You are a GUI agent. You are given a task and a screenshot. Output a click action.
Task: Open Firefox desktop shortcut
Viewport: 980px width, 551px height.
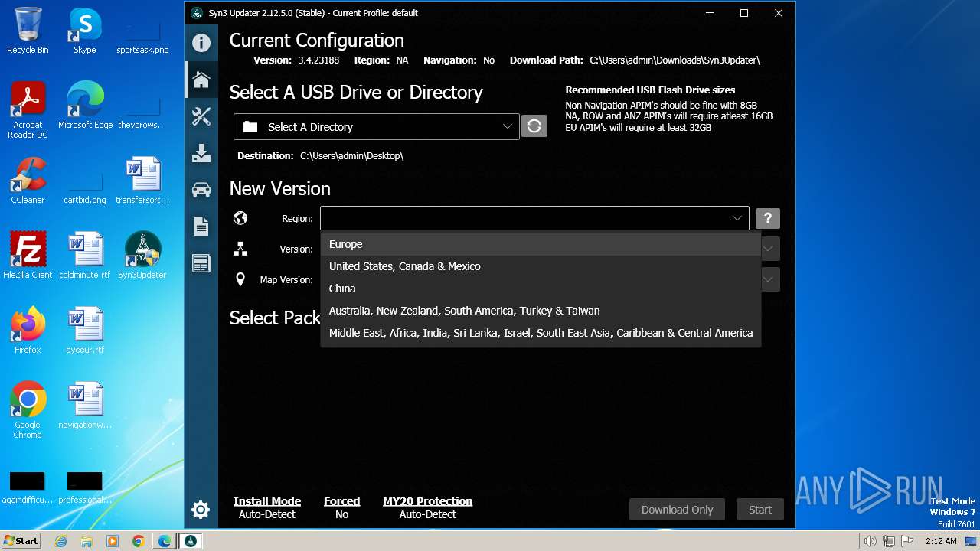tap(28, 331)
